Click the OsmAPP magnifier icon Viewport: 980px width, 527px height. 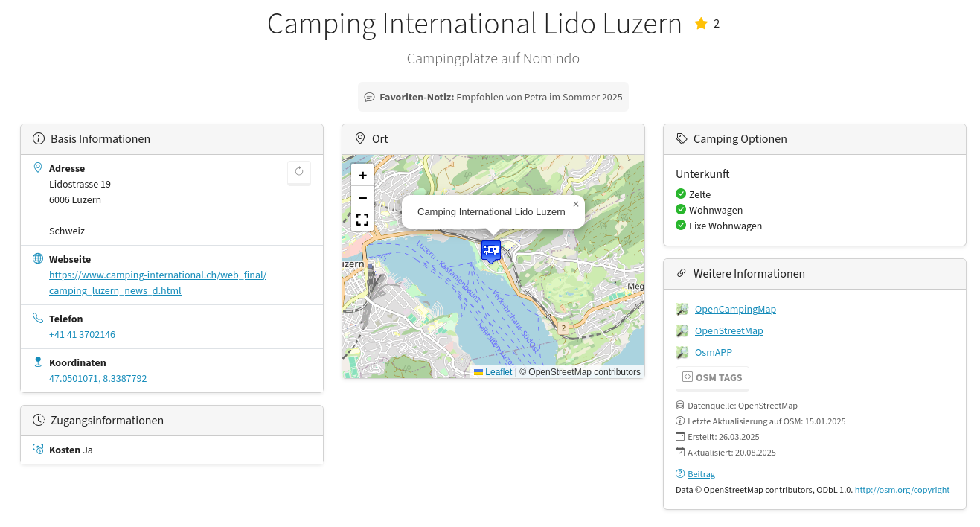pyautogui.click(x=682, y=353)
